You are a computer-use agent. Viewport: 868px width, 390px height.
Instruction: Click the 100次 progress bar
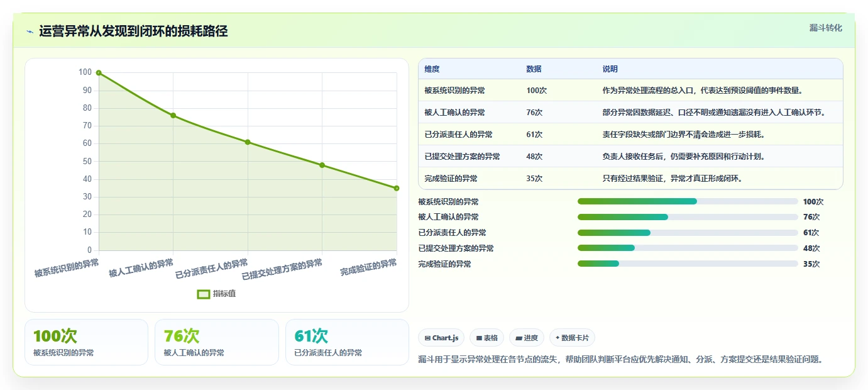point(688,201)
